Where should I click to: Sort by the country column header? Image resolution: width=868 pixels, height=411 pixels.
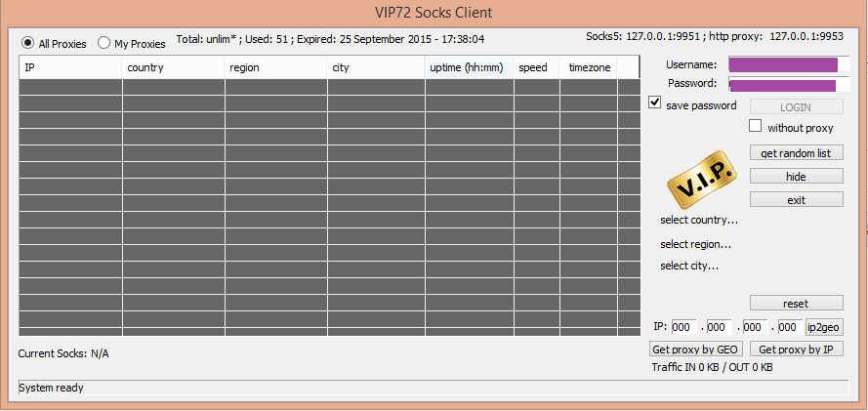(173, 67)
